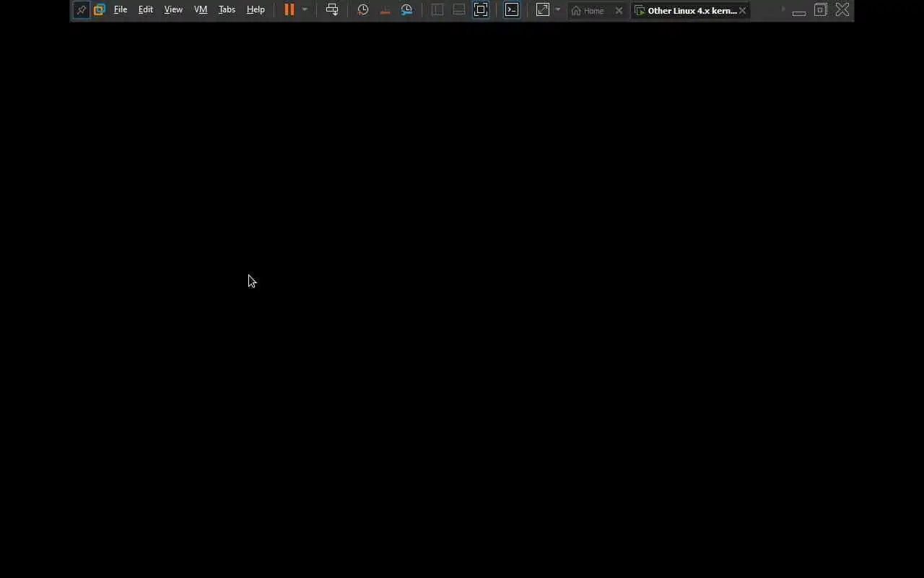Open the Edit menu
Viewport: 924px width, 578px height.
pos(146,10)
